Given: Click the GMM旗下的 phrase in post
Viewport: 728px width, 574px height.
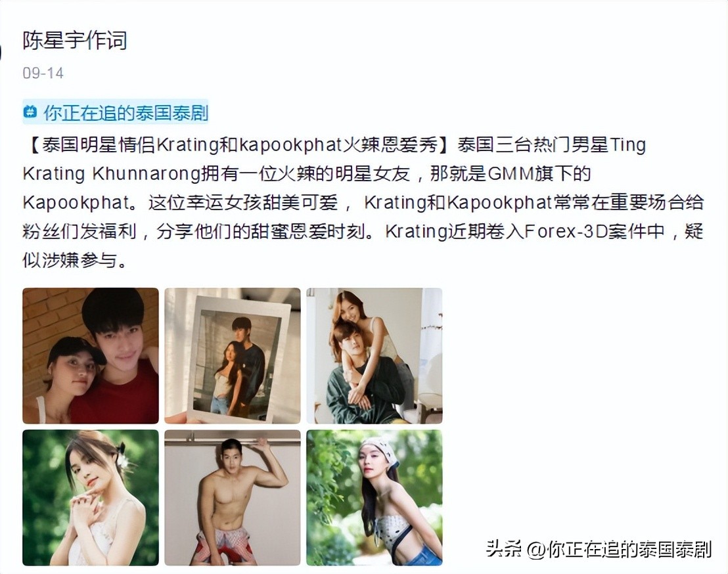Looking at the screenshot, I should 539,173.
